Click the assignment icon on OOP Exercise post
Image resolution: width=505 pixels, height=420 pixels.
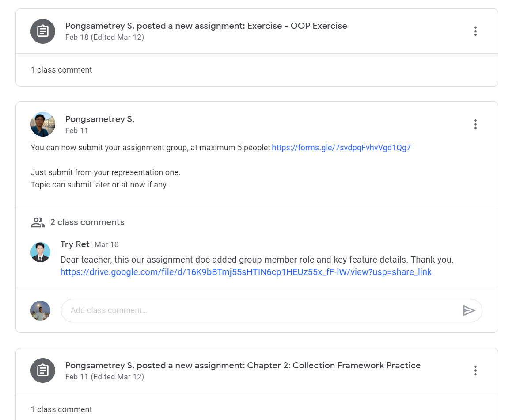[x=42, y=31]
